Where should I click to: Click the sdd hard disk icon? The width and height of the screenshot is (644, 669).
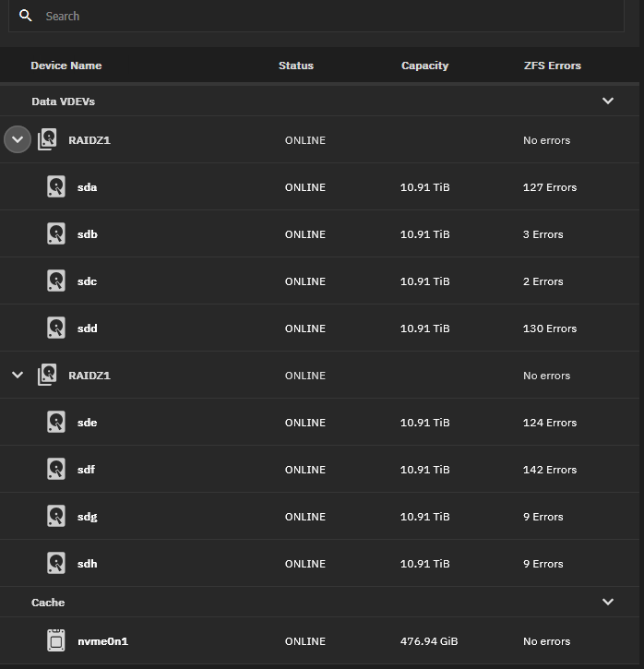56,329
